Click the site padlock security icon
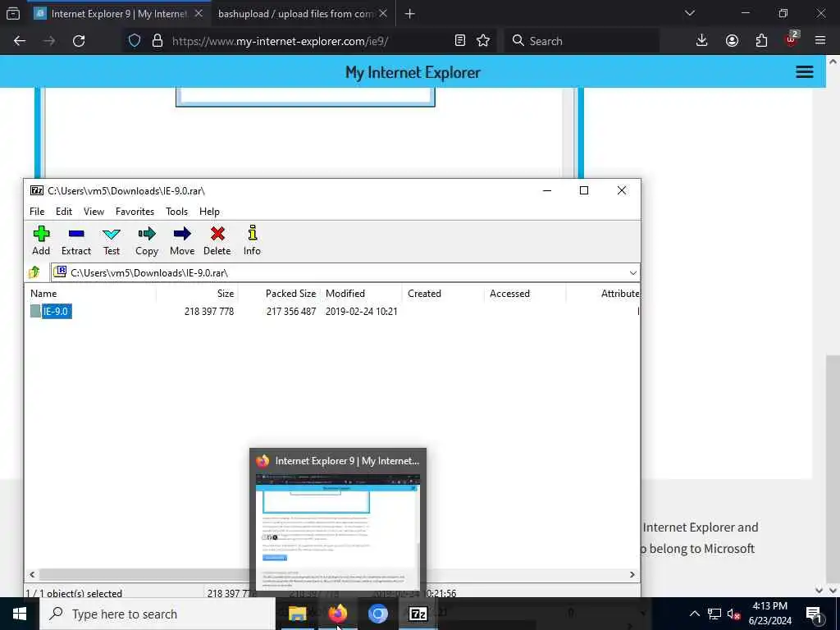 click(x=157, y=41)
